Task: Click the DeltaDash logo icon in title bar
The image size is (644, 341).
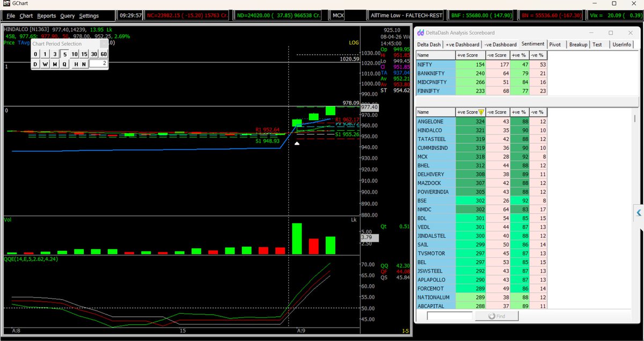Action: click(421, 32)
